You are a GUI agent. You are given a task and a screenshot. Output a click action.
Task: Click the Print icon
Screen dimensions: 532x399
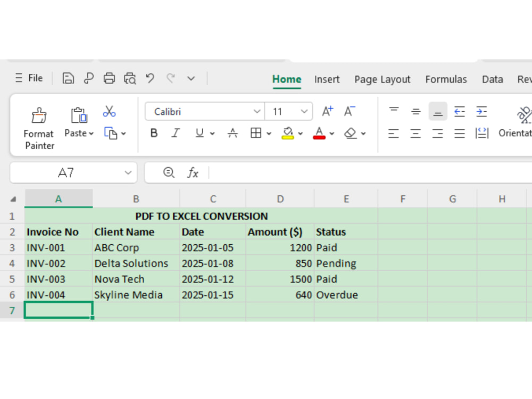[x=109, y=78]
